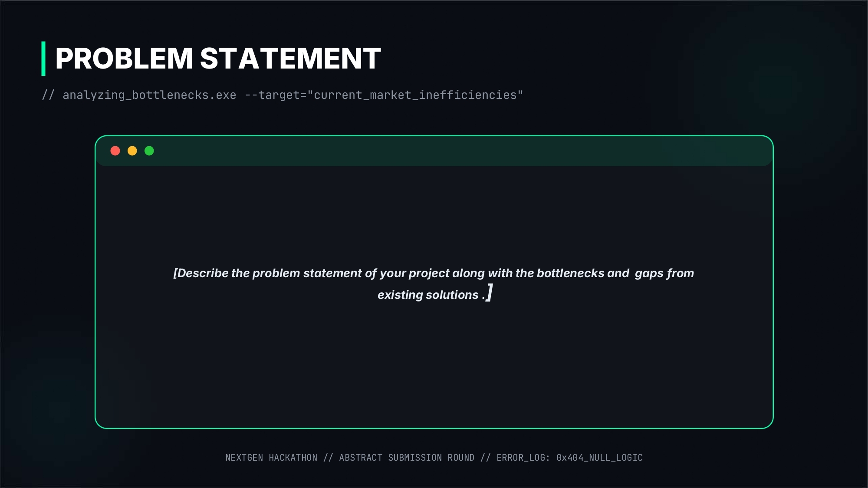The image size is (868, 488).
Task: Click the red dot in terminal header
Action: coord(115,151)
